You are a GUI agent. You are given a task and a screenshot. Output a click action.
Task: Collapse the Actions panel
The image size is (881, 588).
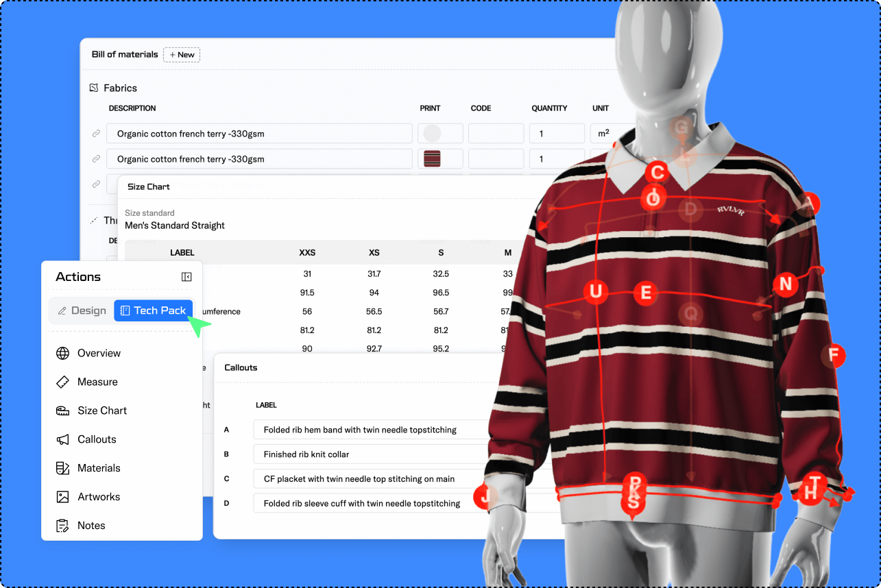186,277
